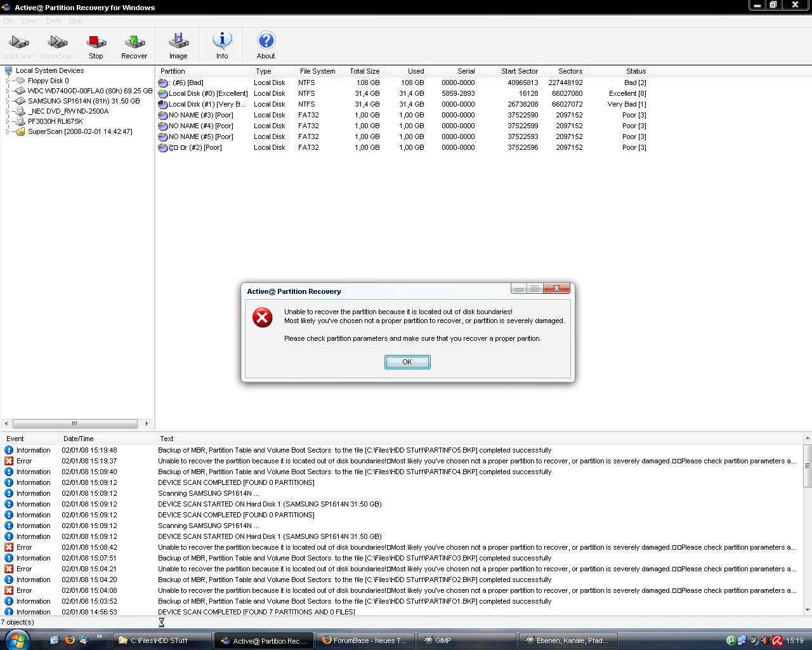Open the Windows Start button
This screenshot has width=812, height=650.
[16, 640]
